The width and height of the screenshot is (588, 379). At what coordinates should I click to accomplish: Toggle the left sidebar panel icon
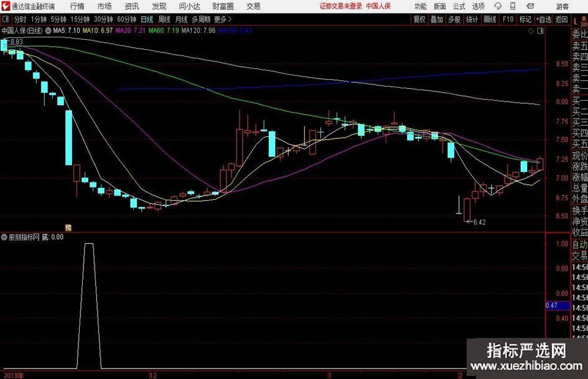[6, 19]
